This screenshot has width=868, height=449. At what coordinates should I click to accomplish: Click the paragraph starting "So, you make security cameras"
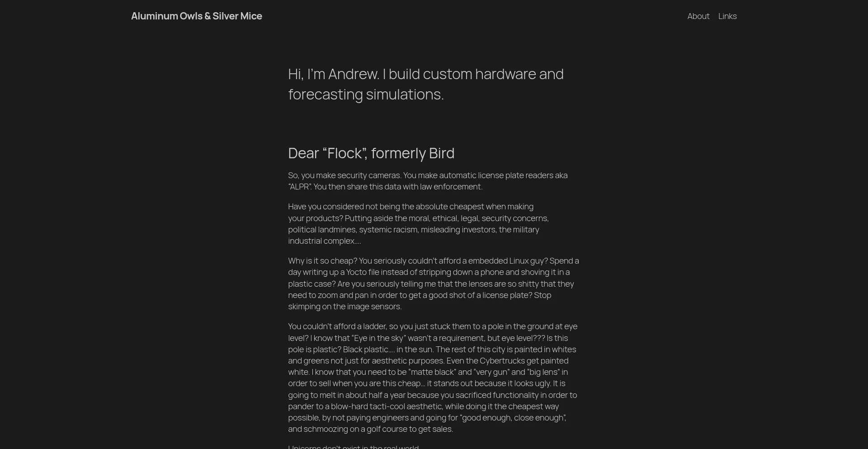(x=428, y=181)
